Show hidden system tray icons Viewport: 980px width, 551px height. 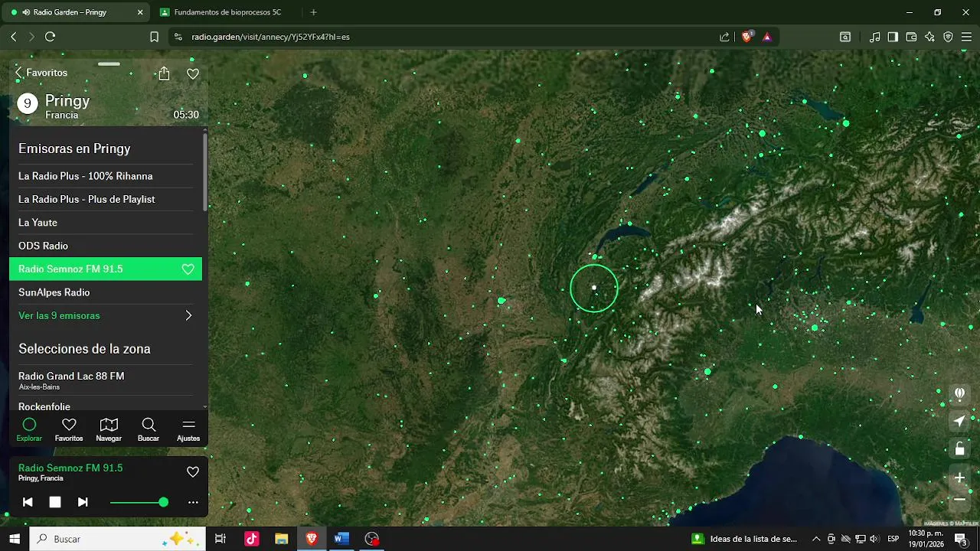click(x=816, y=539)
